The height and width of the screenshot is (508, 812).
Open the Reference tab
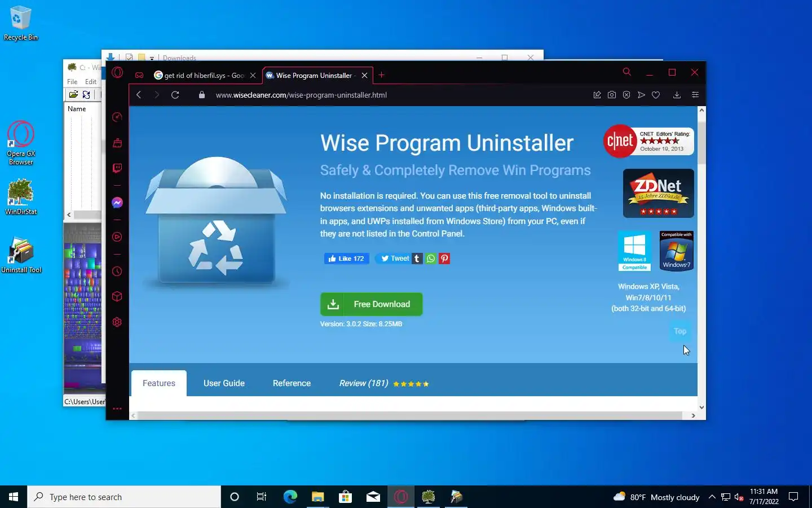(292, 383)
